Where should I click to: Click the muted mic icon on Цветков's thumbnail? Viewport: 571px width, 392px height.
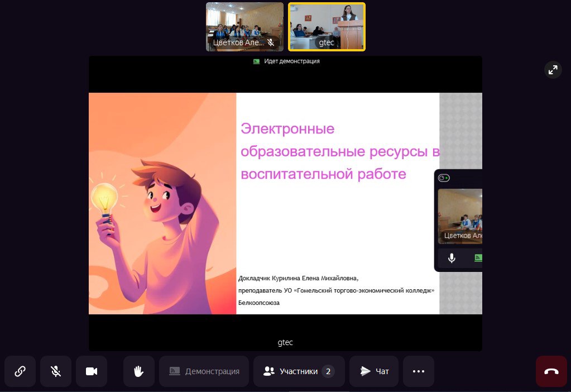pyautogui.click(x=271, y=42)
